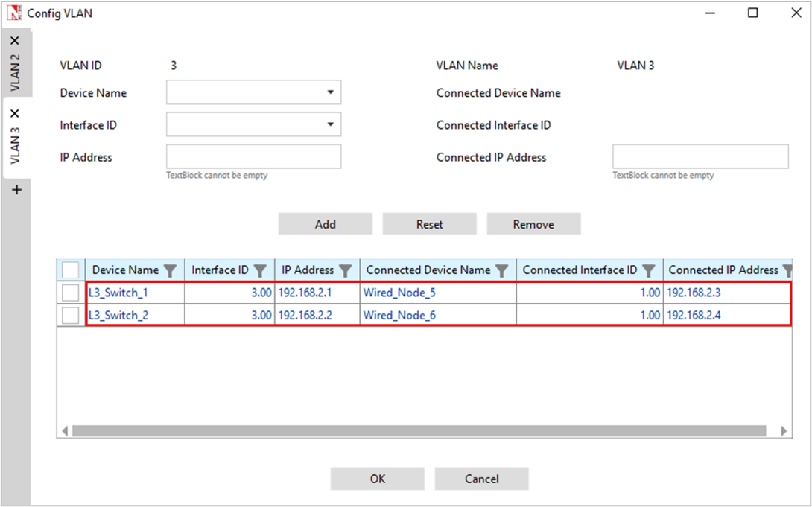The image size is (812, 507).
Task: Close the VLAN 2 tab with X
Action: click(15, 41)
